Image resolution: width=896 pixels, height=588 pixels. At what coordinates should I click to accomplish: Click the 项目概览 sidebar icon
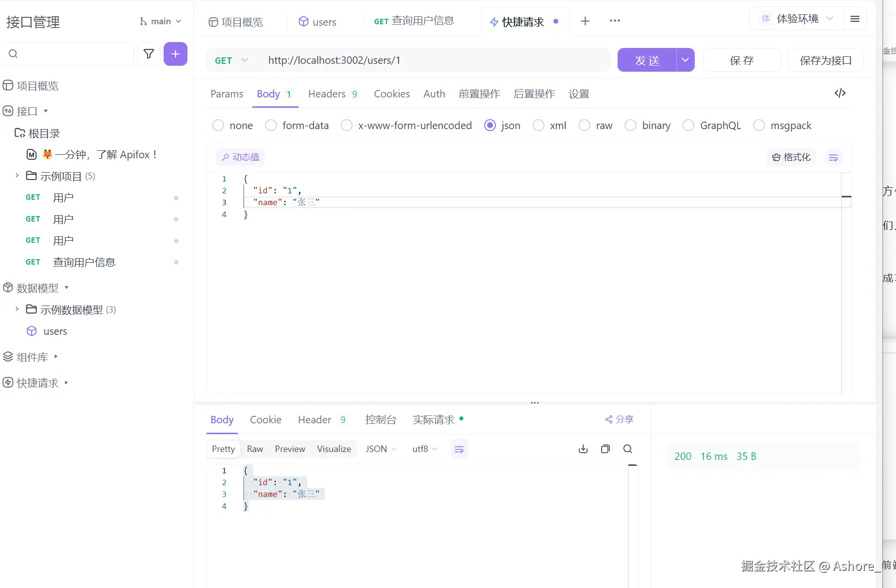click(8, 86)
